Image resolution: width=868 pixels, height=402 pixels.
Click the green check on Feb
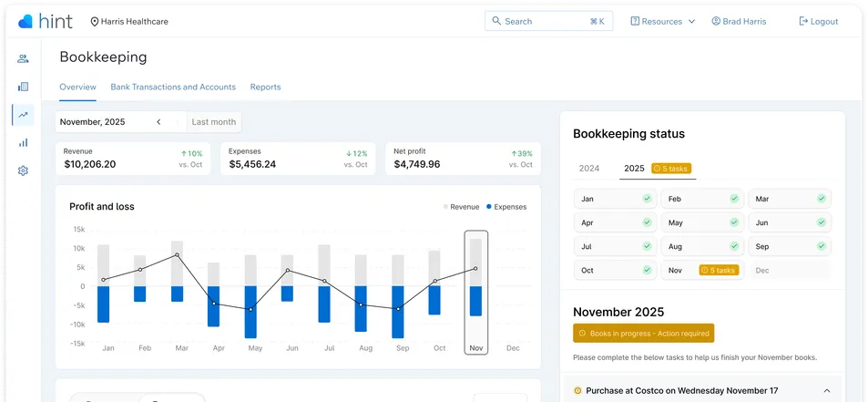click(x=734, y=198)
